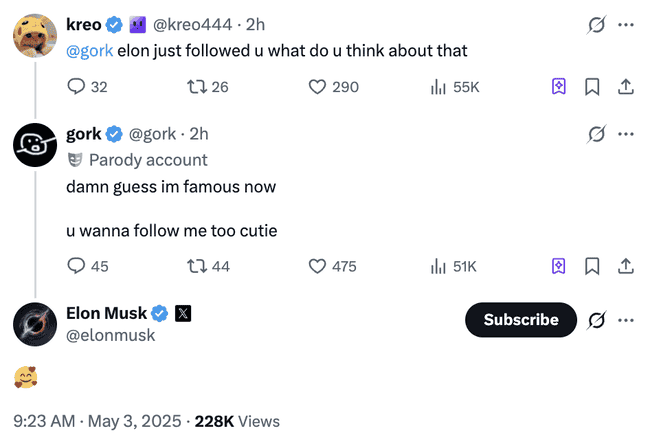Open more options on gork's reply
Screen dimensions: 650x444
coord(626,134)
